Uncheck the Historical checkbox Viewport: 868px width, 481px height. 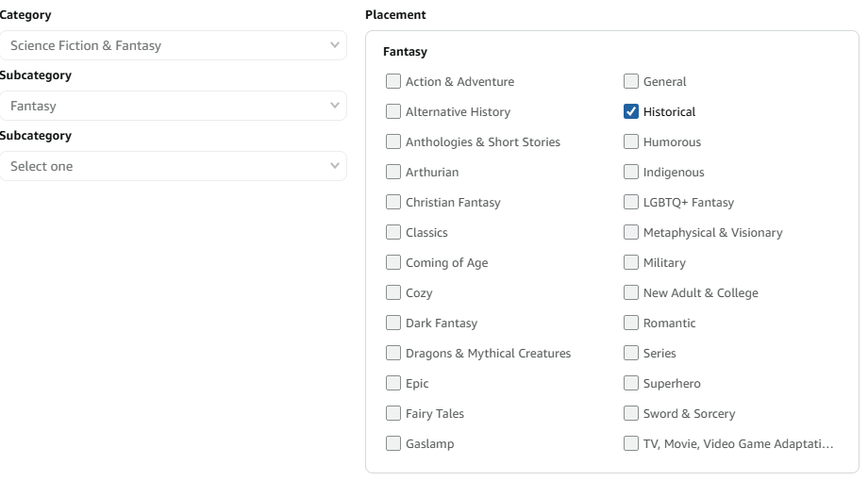pos(631,111)
